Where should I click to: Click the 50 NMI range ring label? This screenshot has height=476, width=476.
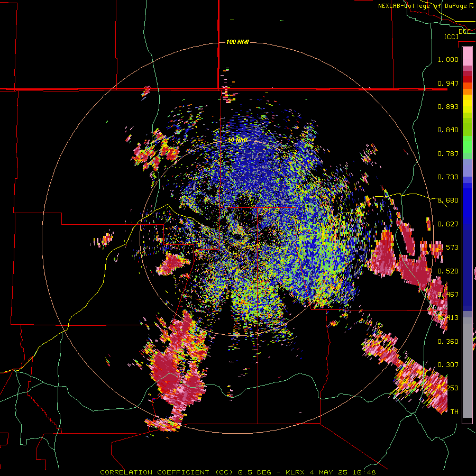[238, 140]
